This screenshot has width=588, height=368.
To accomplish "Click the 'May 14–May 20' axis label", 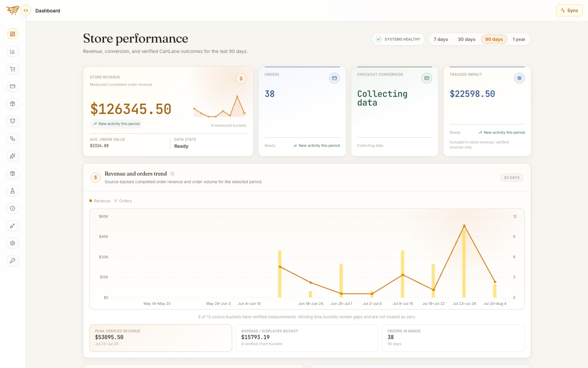I will [157, 304].
